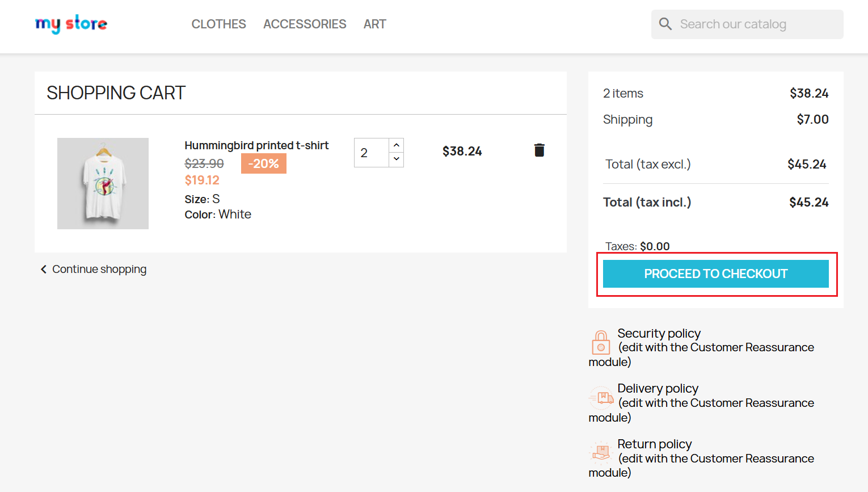This screenshot has height=492, width=868.
Task: Click the Return policy box icon
Action: coord(601,452)
